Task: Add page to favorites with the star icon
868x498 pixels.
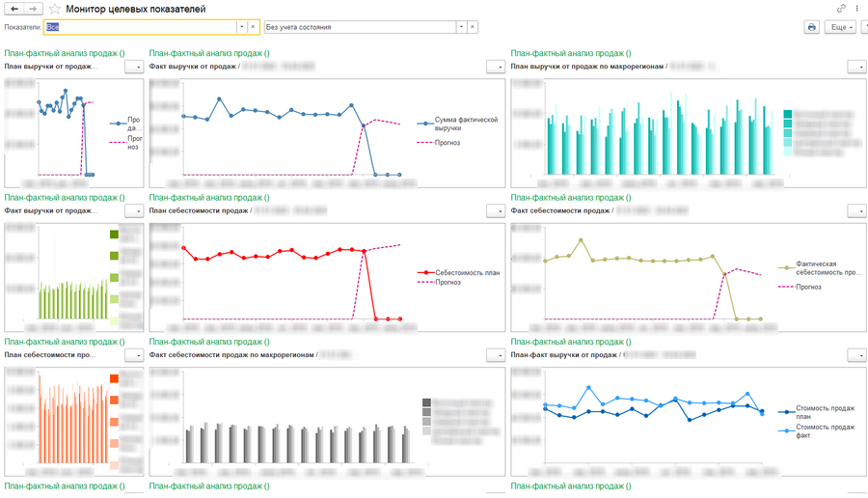Action: coord(54,9)
